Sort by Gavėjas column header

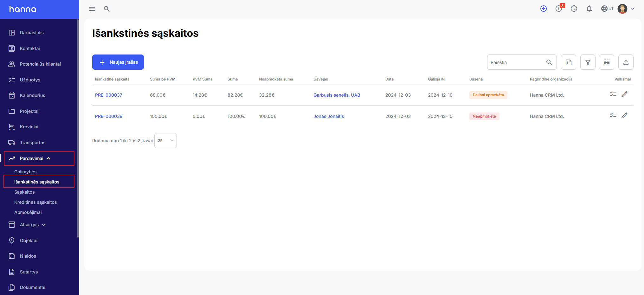coord(321,79)
